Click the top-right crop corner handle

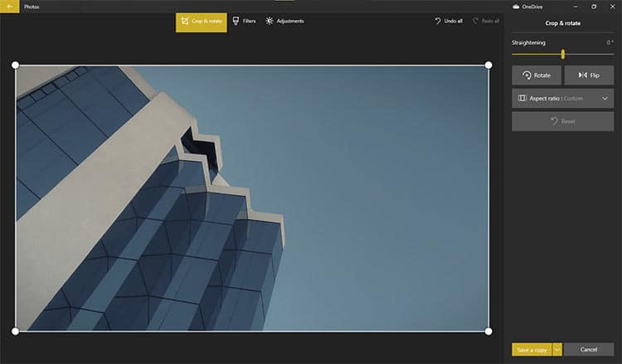pyautogui.click(x=488, y=65)
